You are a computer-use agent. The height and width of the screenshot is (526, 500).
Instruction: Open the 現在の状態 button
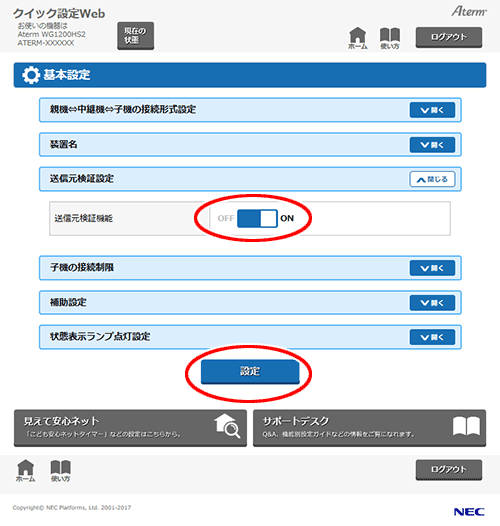click(136, 36)
